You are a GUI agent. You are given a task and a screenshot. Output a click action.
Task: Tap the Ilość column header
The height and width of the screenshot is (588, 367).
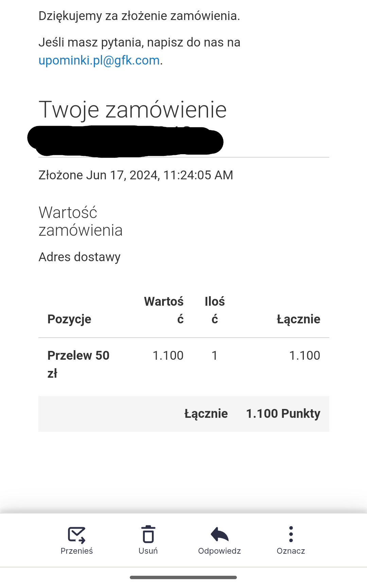pos(214,310)
